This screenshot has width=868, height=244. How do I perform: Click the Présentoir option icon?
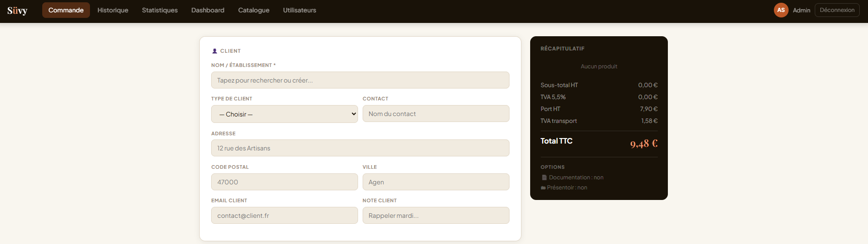543,188
